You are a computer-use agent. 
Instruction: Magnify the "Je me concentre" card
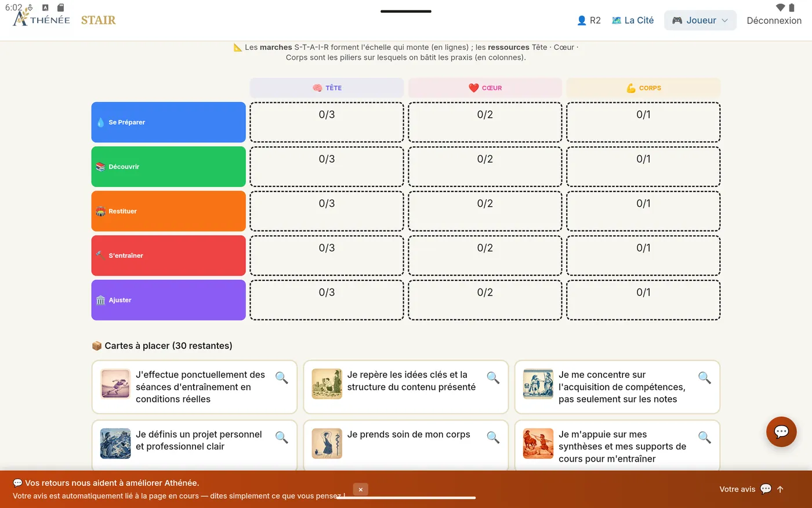(x=705, y=378)
